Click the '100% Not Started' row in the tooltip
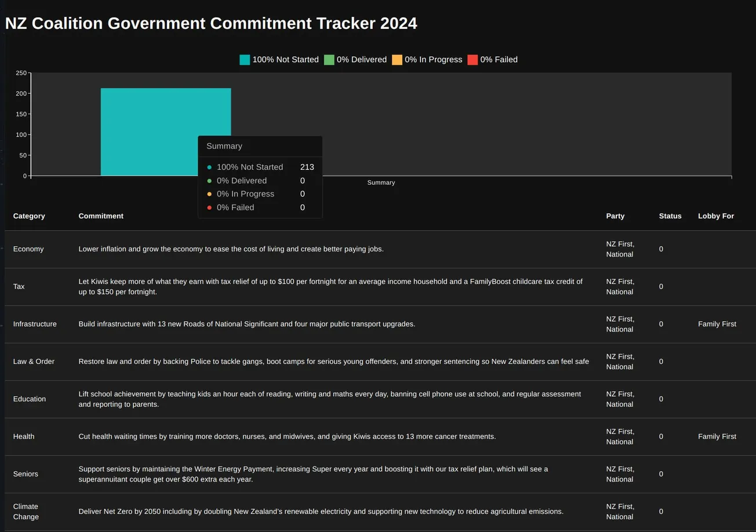This screenshot has height=532, width=756. [x=249, y=167]
